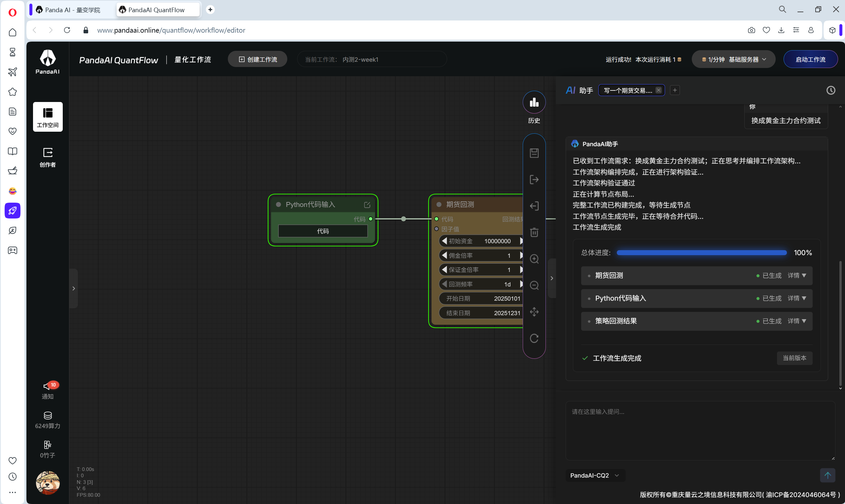
Task: Click the export arrow icon in canvas toolbar
Action: point(534,180)
